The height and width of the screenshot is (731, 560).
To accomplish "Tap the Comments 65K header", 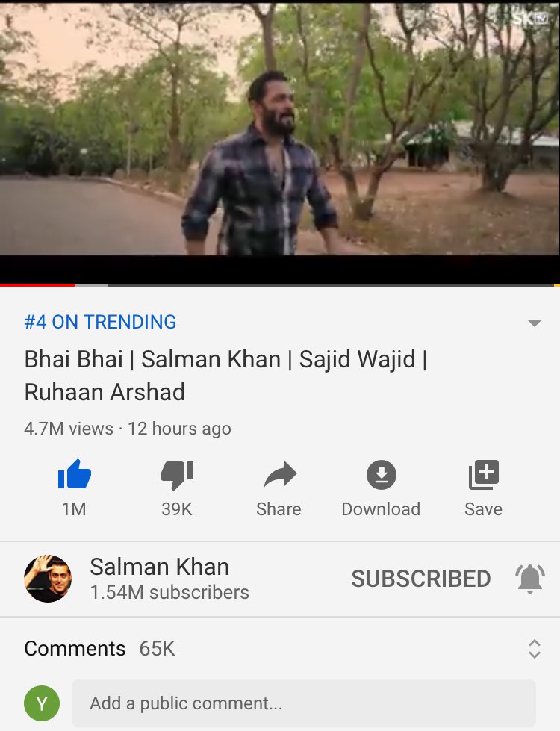I will pos(99,648).
